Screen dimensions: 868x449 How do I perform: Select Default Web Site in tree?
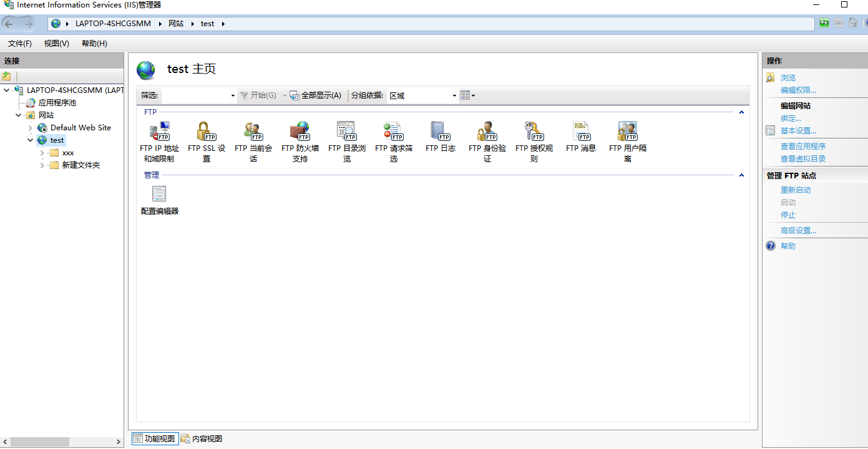pyautogui.click(x=80, y=128)
